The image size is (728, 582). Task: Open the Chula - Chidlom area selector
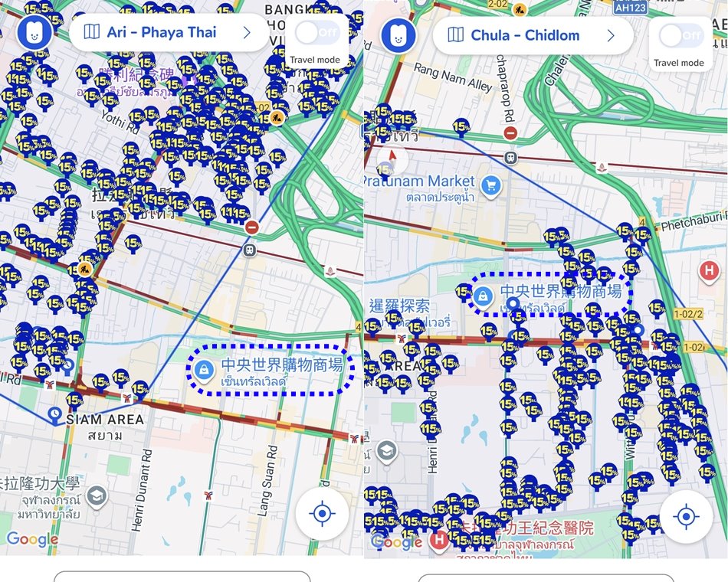533,36
